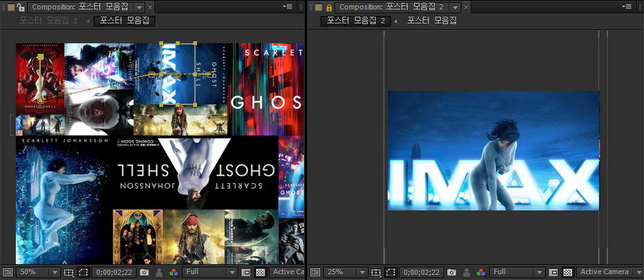Click Always Preview This View in left panel
644x280 pixels.
coord(7,272)
